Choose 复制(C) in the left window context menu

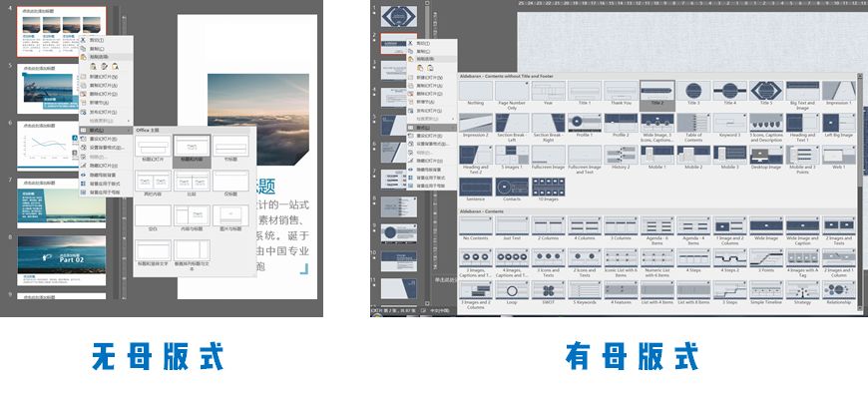click(x=107, y=49)
